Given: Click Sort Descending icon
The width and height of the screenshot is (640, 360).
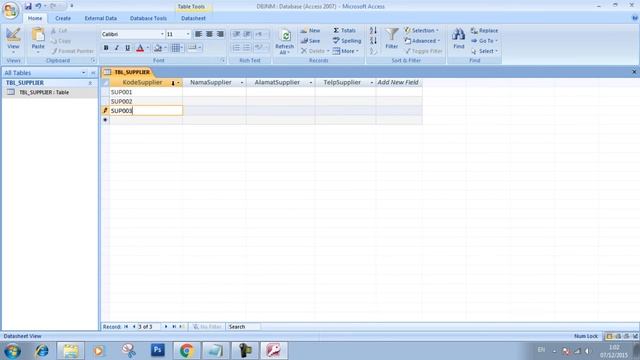Looking at the screenshot, I should [373, 41].
